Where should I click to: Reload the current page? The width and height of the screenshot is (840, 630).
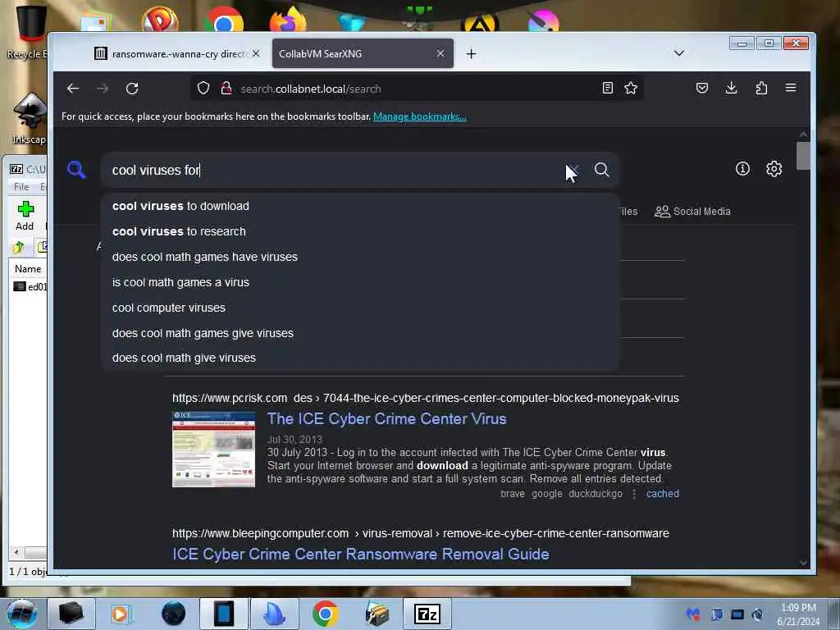132,89
